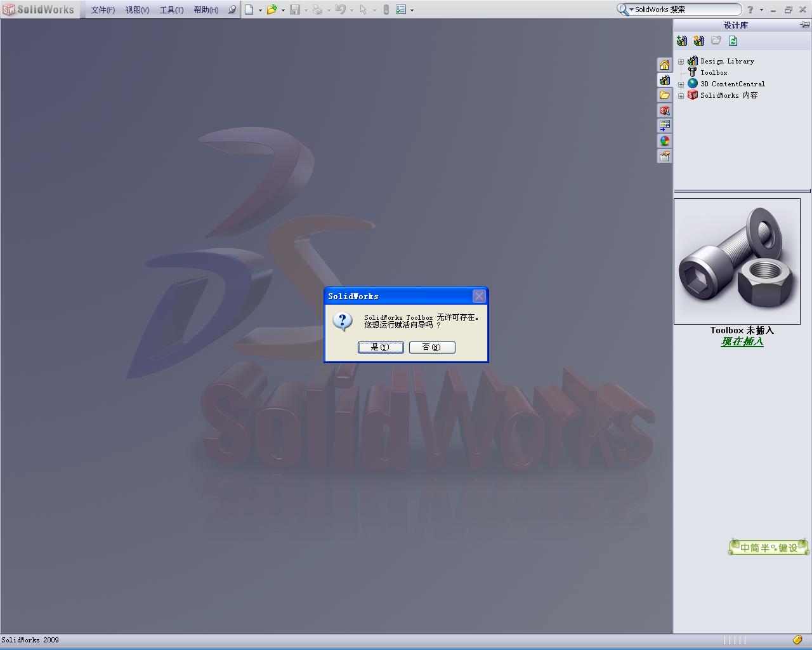The width and height of the screenshot is (812, 650).
Task: Click the Toolbox bolt and nut preview image
Action: point(737,262)
